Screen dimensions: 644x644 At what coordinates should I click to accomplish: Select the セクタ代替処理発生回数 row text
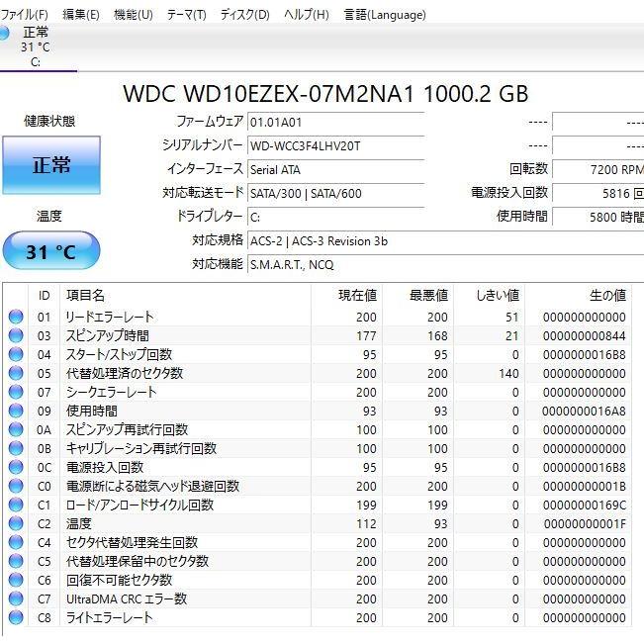(133, 542)
